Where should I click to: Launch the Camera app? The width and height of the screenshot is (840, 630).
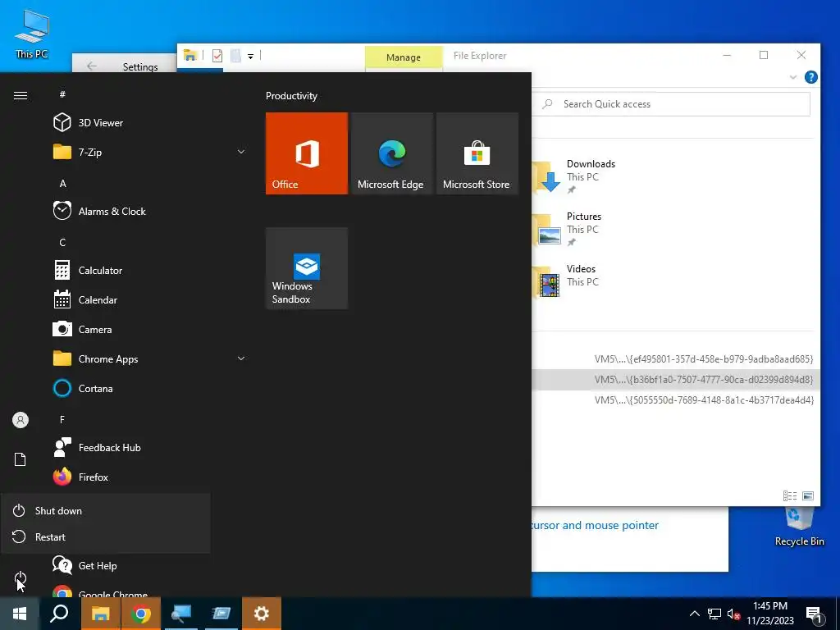(x=149, y=329)
